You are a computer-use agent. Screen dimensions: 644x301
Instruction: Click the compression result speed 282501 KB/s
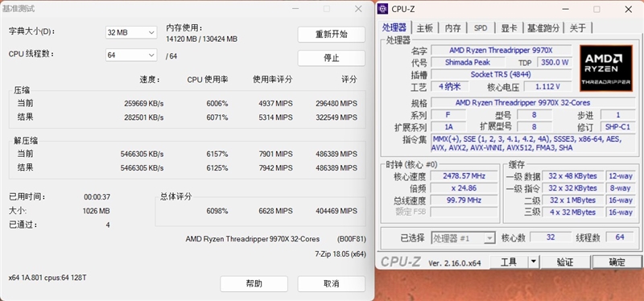coord(144,118)
